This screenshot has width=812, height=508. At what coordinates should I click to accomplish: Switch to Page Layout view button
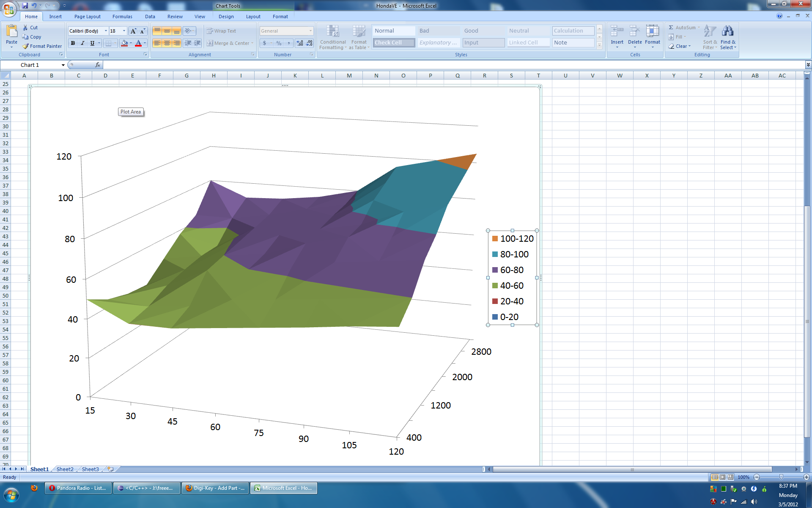[x=722, y=477]
